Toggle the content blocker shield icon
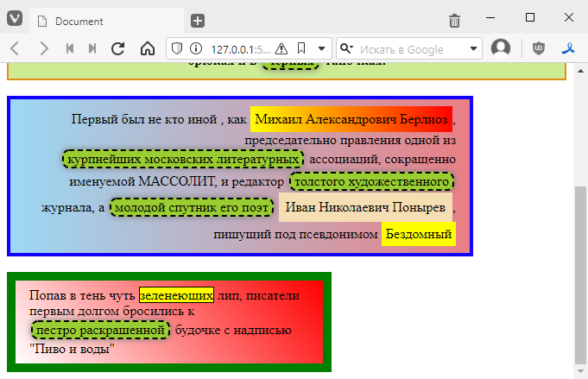 177,48
